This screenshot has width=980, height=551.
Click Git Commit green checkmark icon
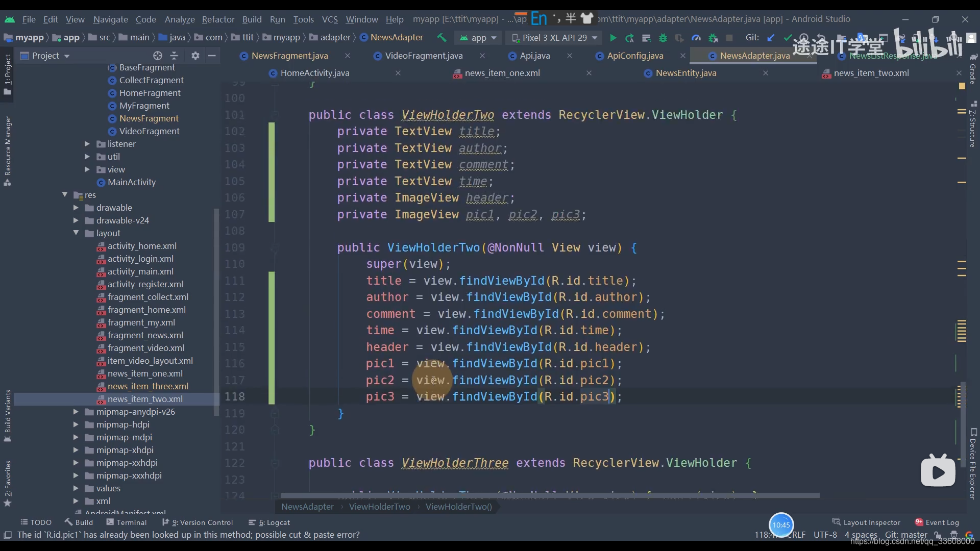788,38
